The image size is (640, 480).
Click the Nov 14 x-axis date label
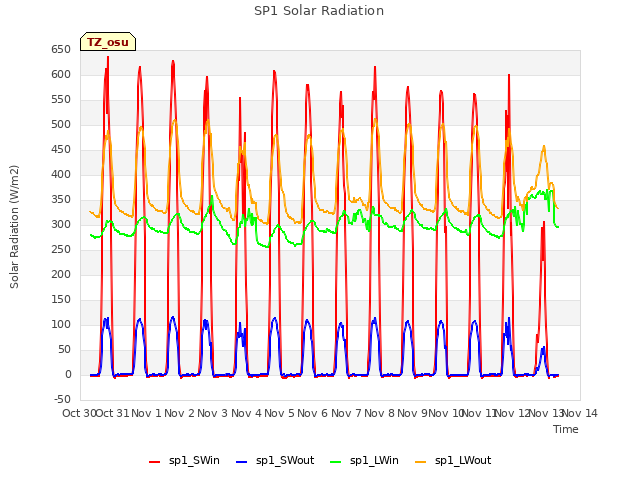580,413
